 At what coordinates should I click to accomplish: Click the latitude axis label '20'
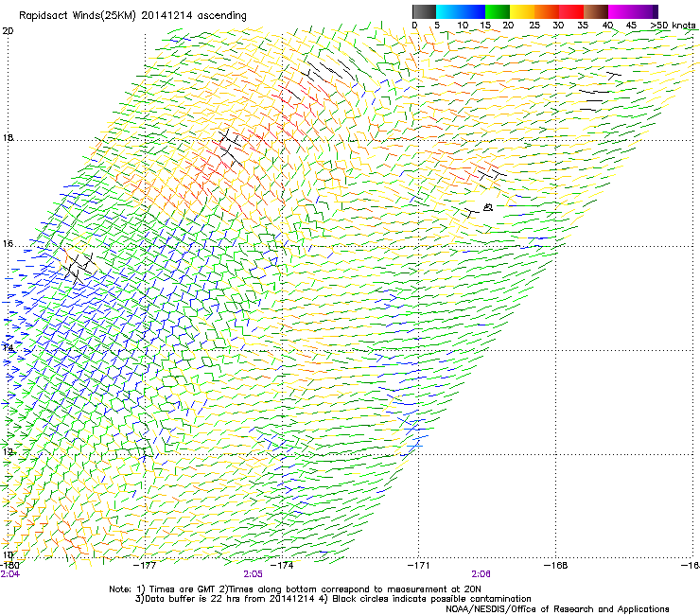[x=8, y=31]
